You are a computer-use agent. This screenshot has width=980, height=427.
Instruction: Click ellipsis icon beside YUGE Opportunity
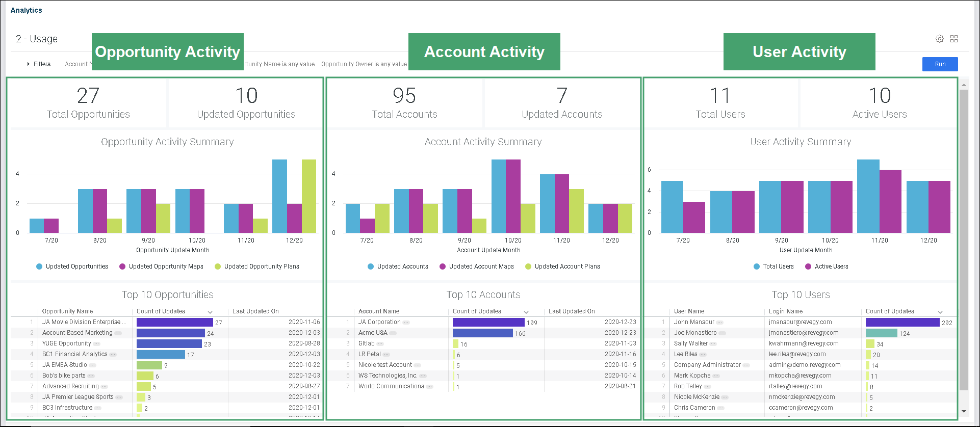[97, 344]
